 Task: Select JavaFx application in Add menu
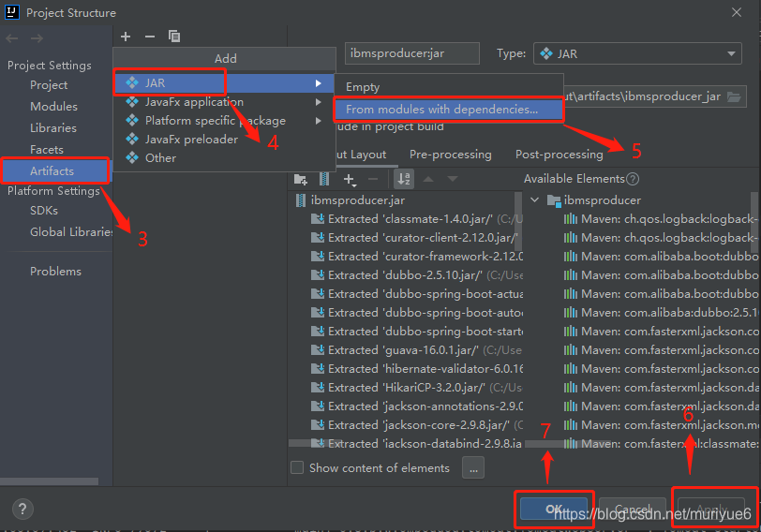click(224, 102)
